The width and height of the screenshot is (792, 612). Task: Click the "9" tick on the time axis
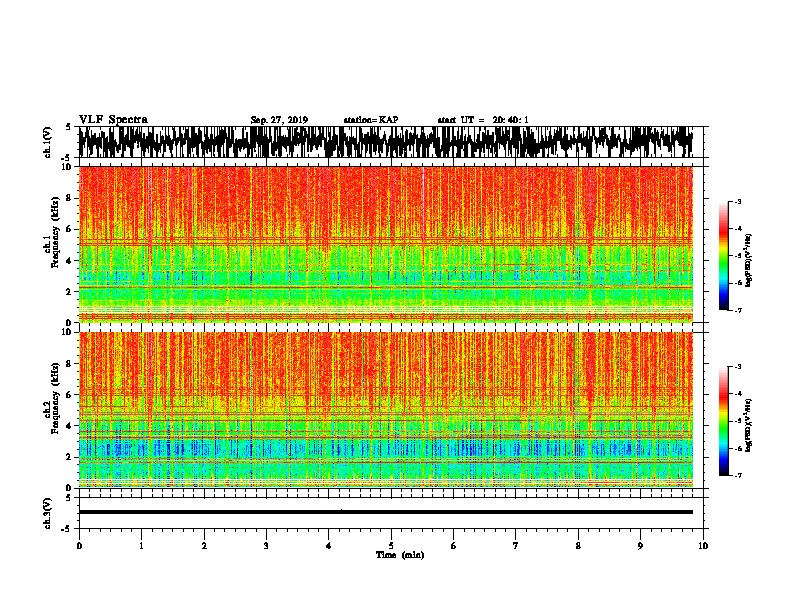pyautogui.click(x=640, y=546)
